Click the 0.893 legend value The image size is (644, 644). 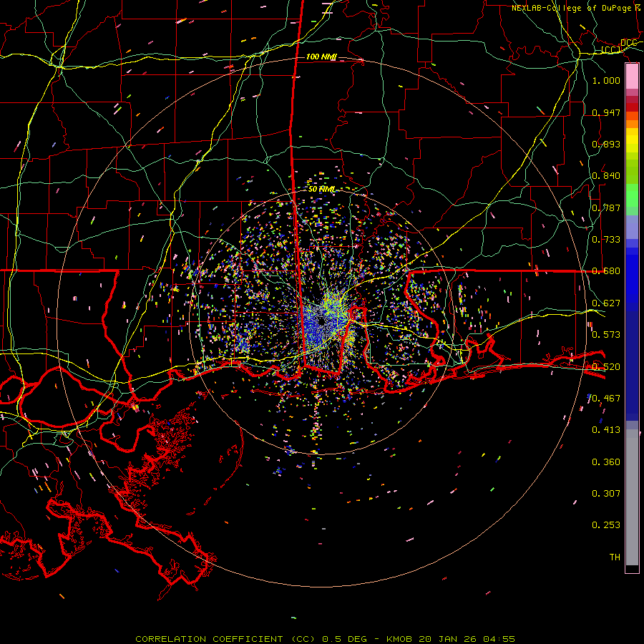point(606,144)
